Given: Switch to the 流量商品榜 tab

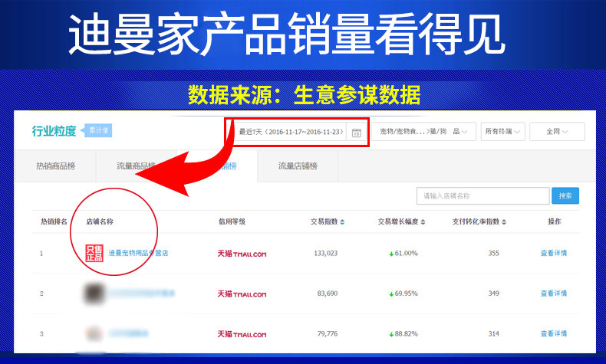Looking at the screenshot, I should [x=136, y=166].
